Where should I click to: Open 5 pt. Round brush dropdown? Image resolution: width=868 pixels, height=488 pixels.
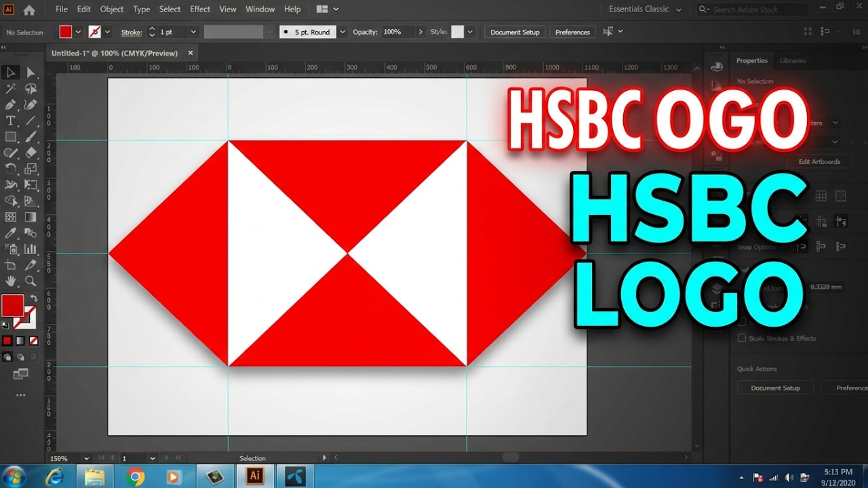tap(342, 32)
